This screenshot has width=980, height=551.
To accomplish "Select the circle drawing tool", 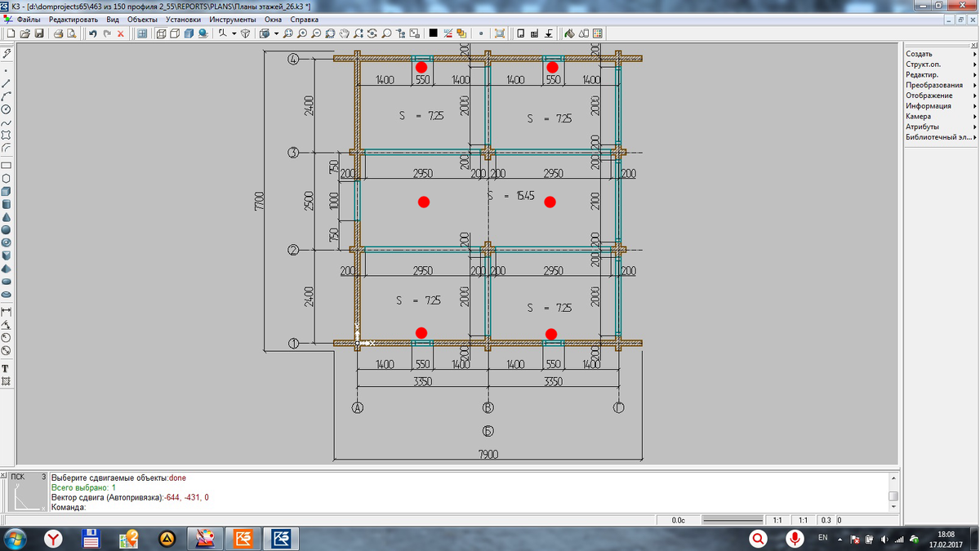I will tap(7, 109).
